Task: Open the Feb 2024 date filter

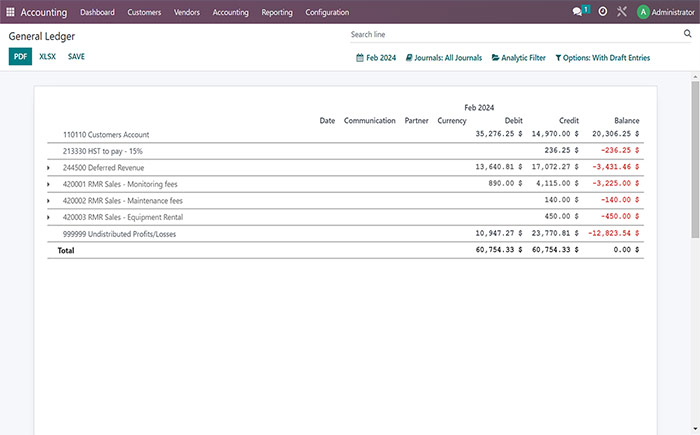Action: (376, 58)
